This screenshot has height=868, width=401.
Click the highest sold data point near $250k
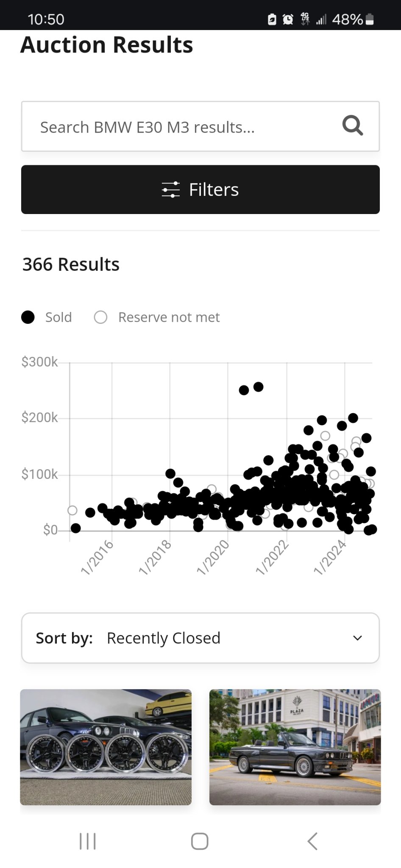coord(258,387)
